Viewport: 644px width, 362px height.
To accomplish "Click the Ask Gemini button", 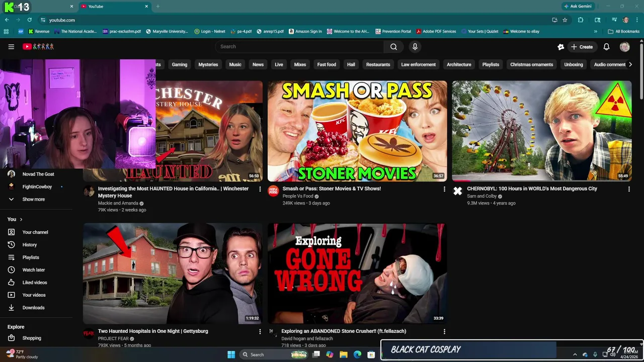I will 578,7.
